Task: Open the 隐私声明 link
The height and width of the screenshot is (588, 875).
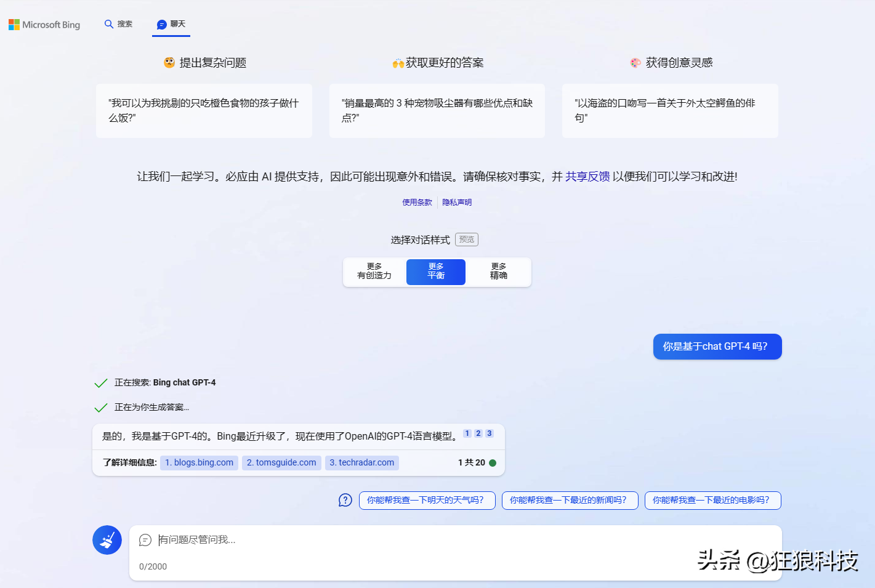Action: (457, 203)
